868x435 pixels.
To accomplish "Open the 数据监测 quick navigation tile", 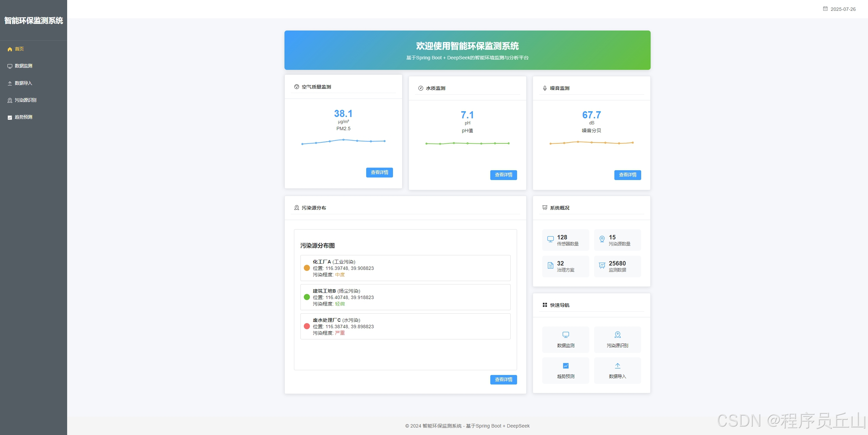I will [566, 340].
